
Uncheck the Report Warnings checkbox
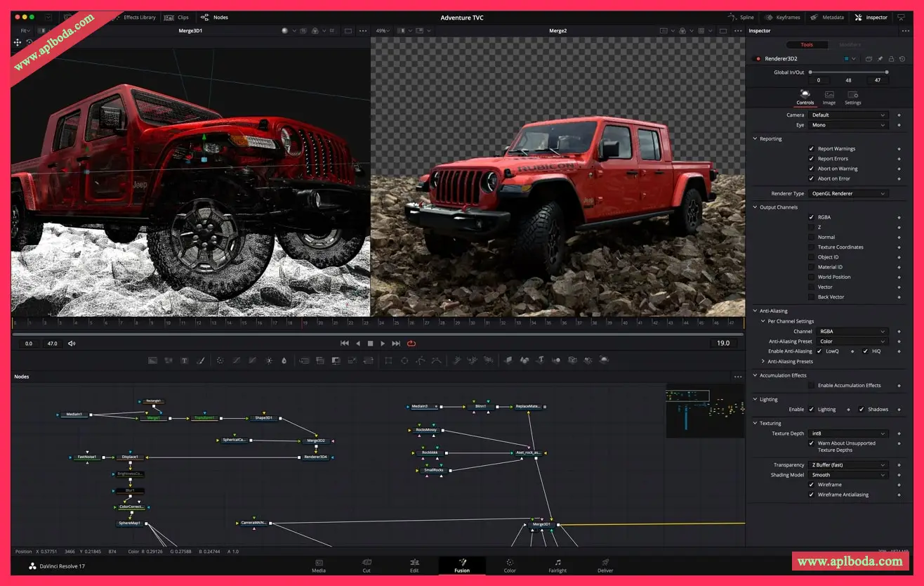point(811,149)
